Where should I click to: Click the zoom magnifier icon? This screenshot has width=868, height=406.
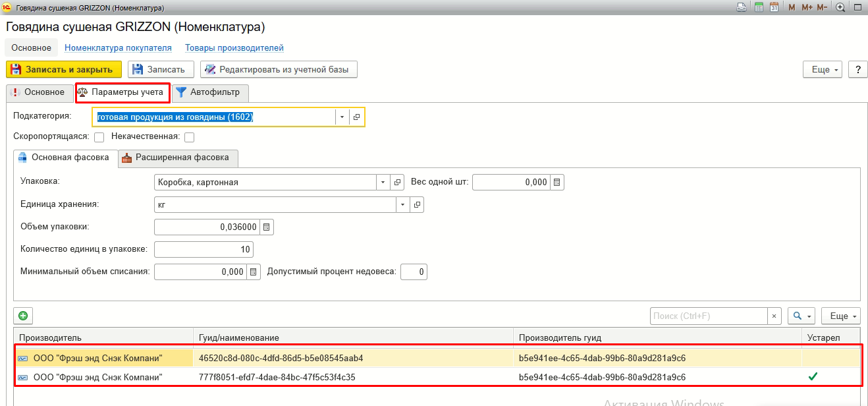tap(840, 7)
